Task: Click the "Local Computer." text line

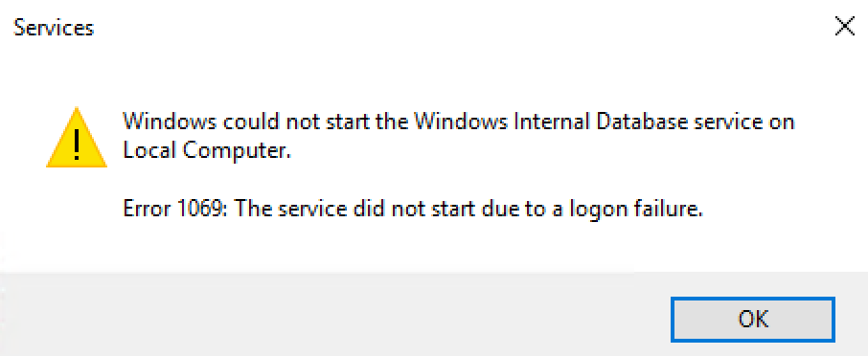Action: tap(207, 151)
